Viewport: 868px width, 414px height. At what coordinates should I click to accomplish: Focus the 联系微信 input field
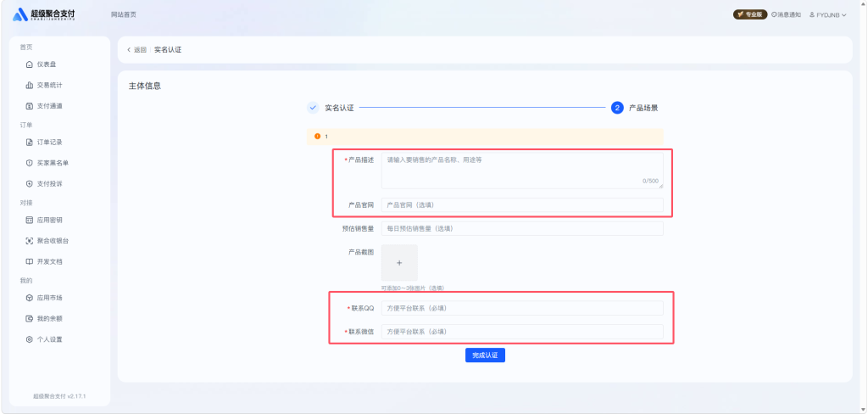(522, 332)
